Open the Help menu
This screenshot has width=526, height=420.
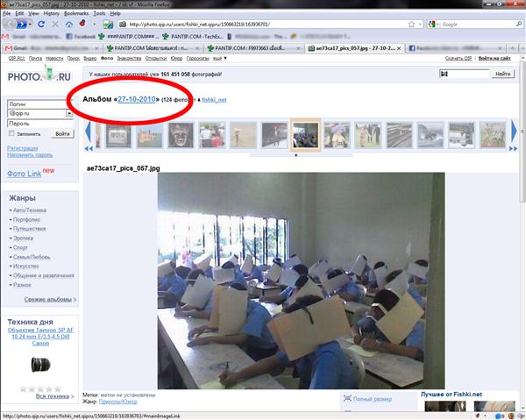coord(115,13)
